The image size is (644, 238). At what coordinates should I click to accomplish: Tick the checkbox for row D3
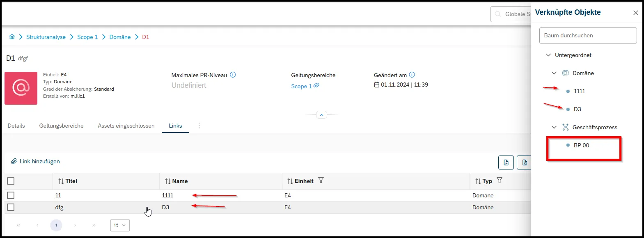coord(11,207)
